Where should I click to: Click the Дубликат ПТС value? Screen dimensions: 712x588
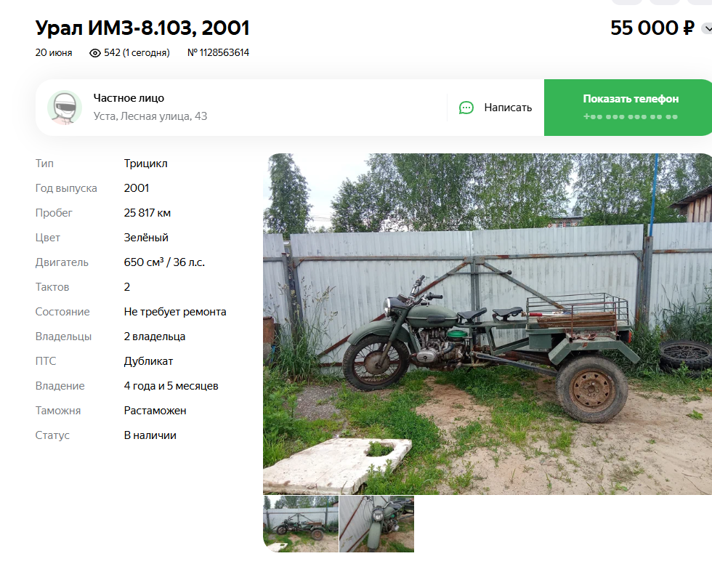coord(148,361)
